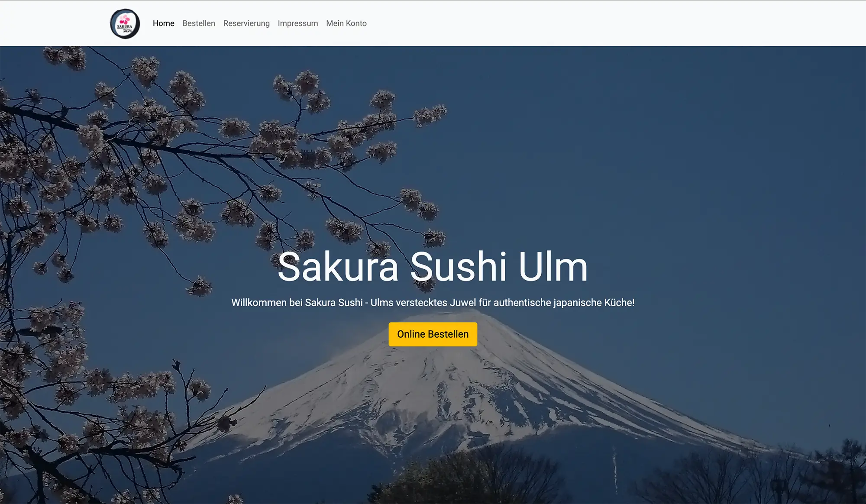Image resolution: width=866 pixels, height=504 pixels.
Task: Click the pink flower inside logo
Action: (x=125, y=19)
